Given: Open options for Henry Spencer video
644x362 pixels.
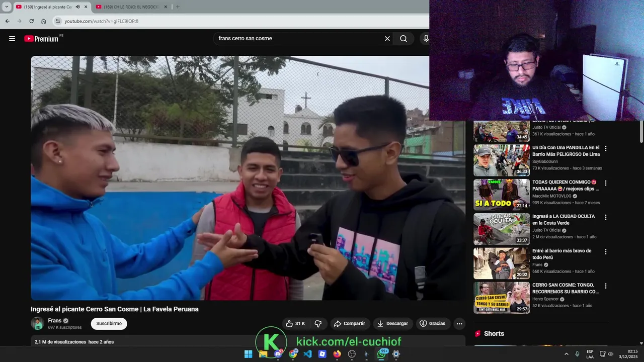Looking at the screenshot, I should (x=605, y=286).
